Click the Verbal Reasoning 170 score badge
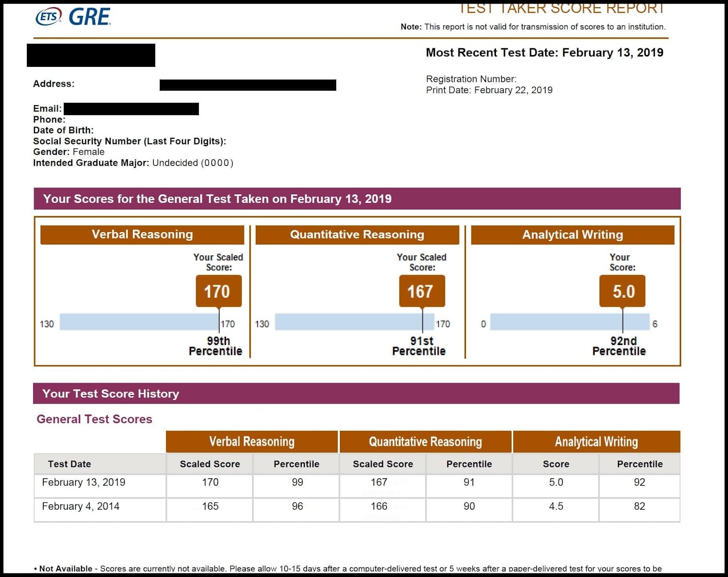This screenshot has width=728, height=577. click(x=218, y=291)
